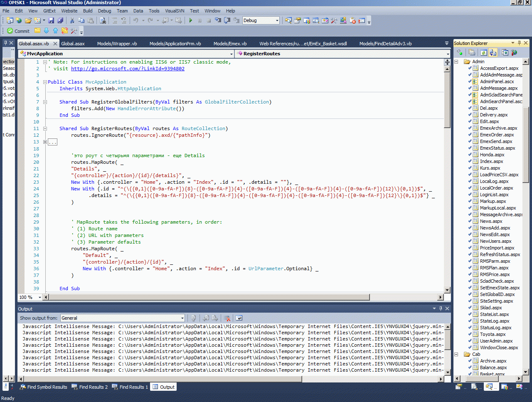Image resolution: width=532 pixels, height=402 pixels.
Task: Pin the Solution Explorer panel
Action: 519,43
